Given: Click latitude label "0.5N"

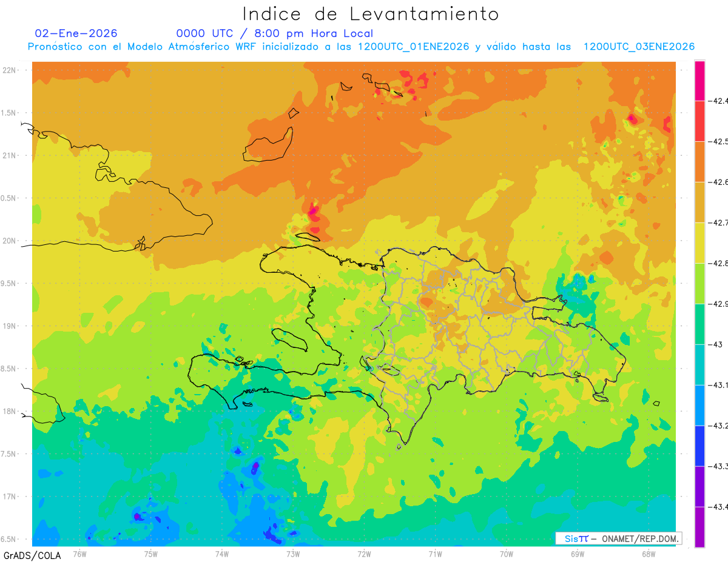Looking at the screenshot, I should [9, 198].
